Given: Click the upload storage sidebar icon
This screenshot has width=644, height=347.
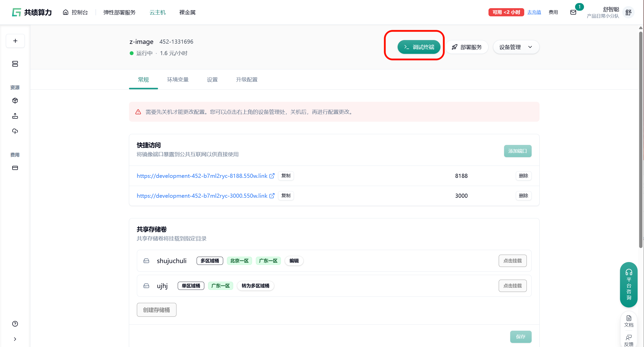Looking at the screenshot, I should click(x=15, y=116).
